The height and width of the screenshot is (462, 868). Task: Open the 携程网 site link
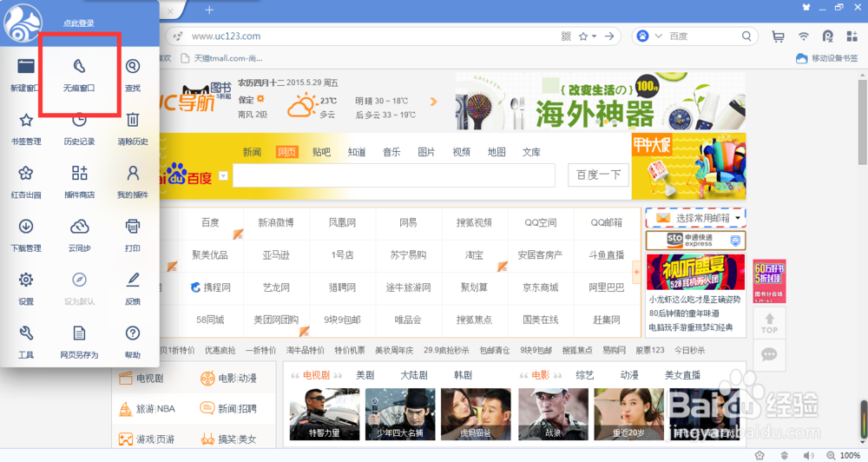210,287
